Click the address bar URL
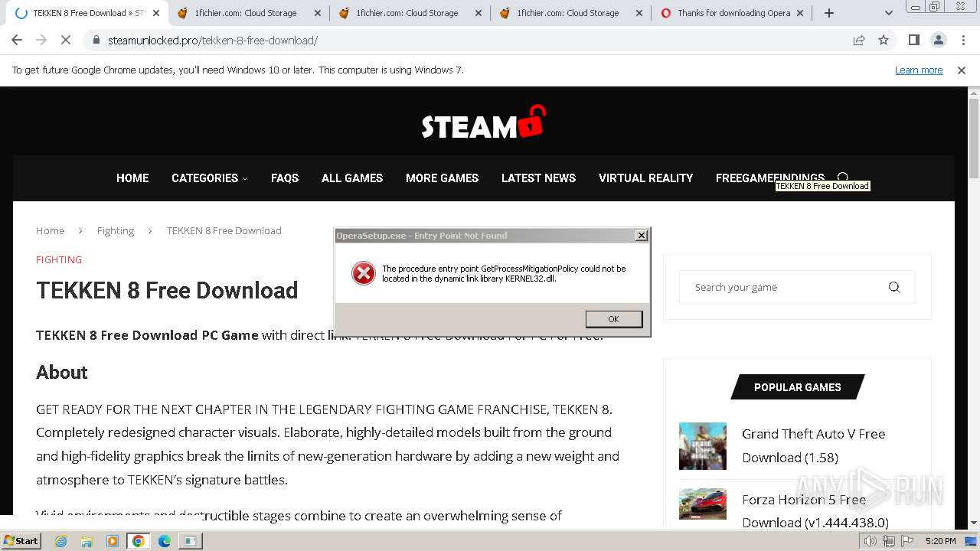Viewport: 980px width, 551px height. click(213, 40)
